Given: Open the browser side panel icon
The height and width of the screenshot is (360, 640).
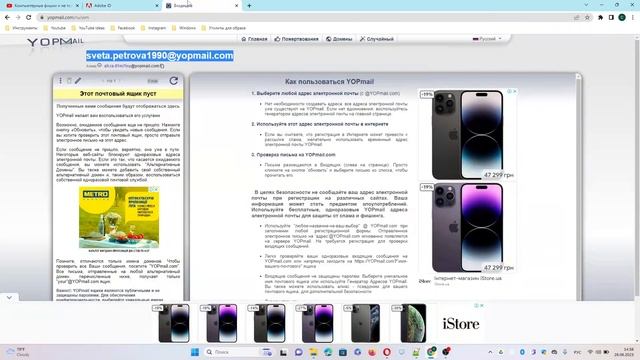Looking at the screenshot, I should click(x=611, y=18).
